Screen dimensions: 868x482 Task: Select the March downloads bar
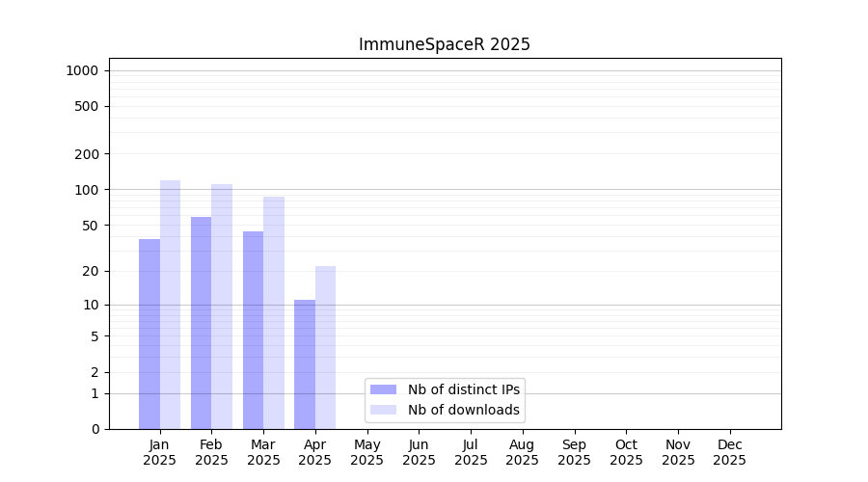(x=274, y=312)
